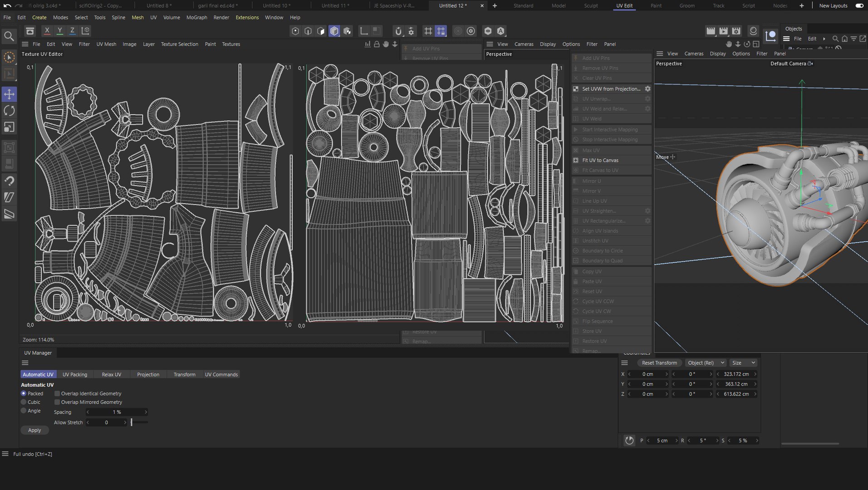Click the Reset Transform button

coord(659,363)
